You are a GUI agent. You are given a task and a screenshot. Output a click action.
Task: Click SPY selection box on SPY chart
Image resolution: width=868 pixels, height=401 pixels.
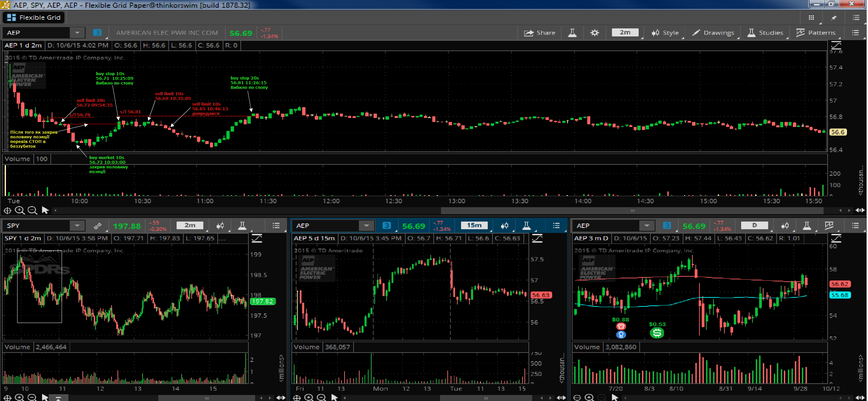pos(39,287)
